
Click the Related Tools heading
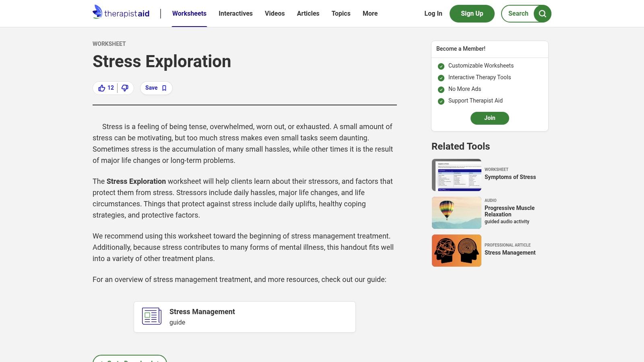pos(460,146)
